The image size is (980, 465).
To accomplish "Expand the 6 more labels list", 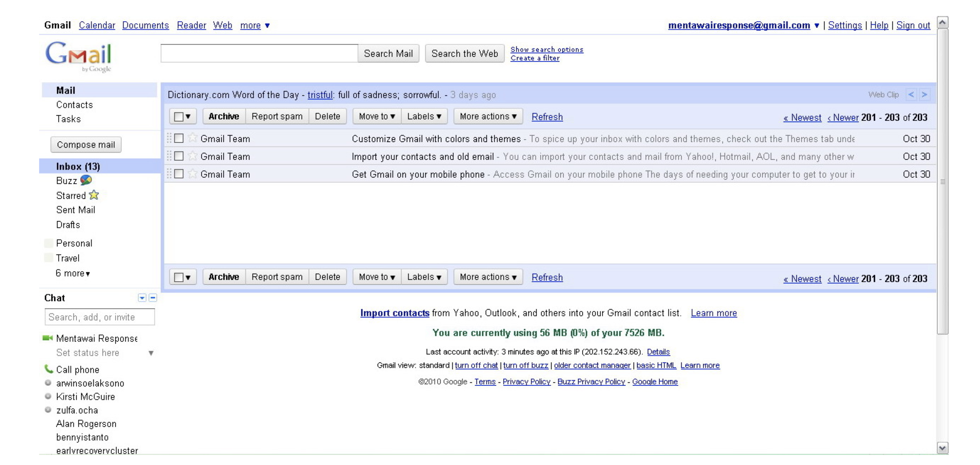I will 73,273.
